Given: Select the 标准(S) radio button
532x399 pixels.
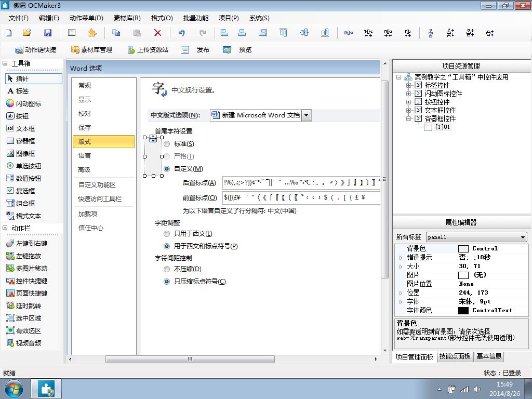Looking at the screenshot, I should coord(167,144).
